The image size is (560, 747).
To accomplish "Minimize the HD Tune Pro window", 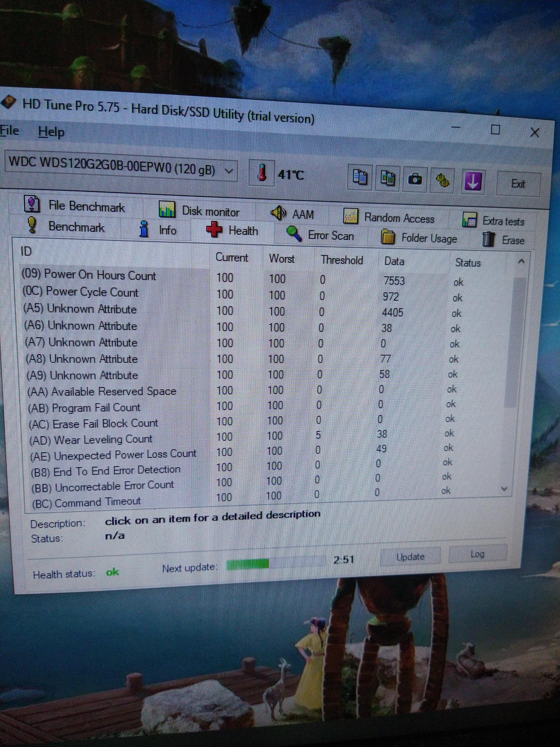I will coord(456,127).
